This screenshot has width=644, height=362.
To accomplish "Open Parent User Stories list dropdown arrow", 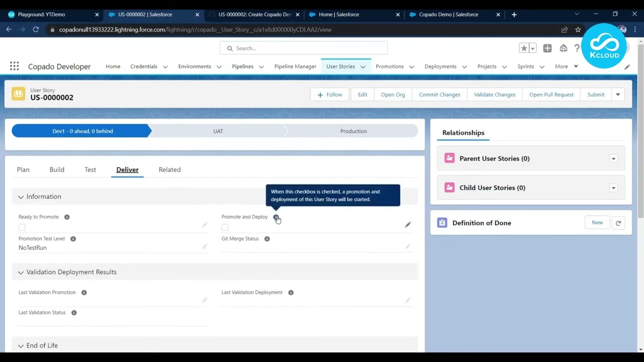I will click(613, 159).
